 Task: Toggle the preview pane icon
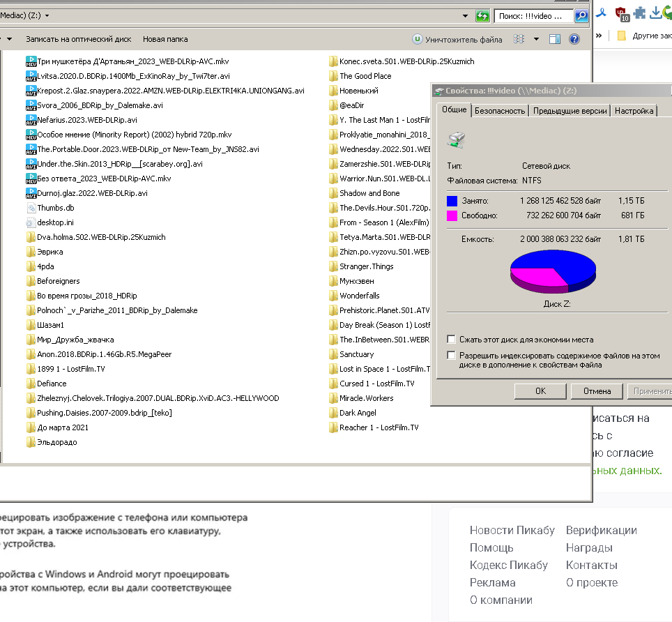coord(554,39)
